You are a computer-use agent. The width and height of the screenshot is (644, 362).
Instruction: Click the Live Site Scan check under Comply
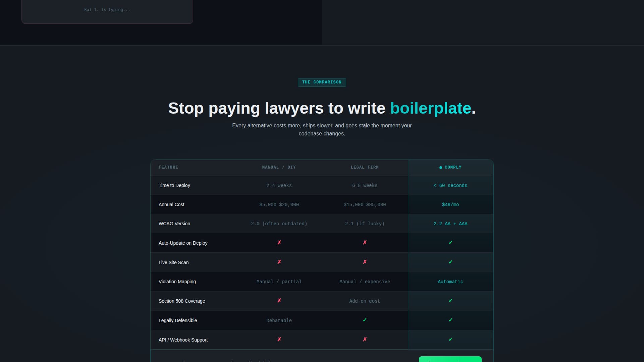point(450,262)
